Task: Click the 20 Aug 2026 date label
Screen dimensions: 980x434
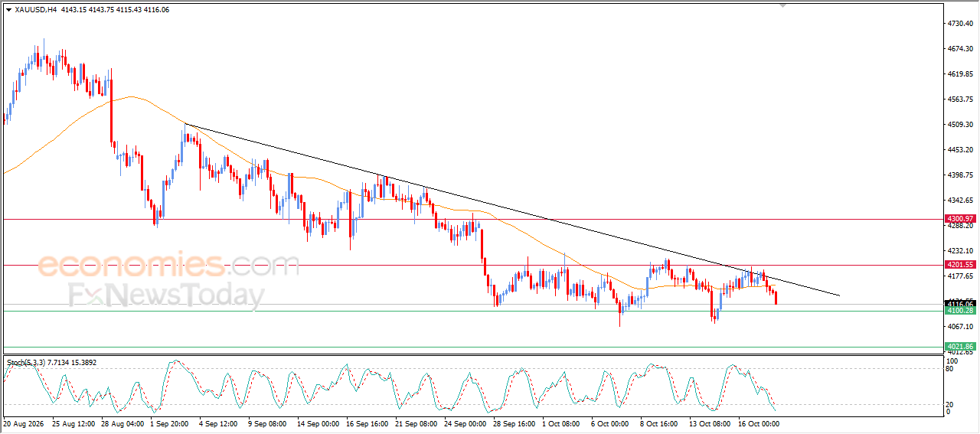Action: tap(24, 423)
